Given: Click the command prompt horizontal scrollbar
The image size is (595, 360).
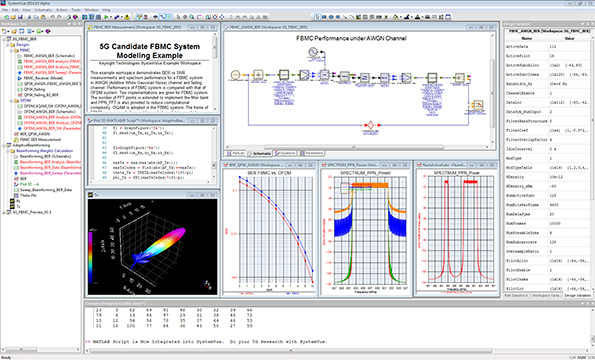Looking at the screenshot, I should 291,351.
